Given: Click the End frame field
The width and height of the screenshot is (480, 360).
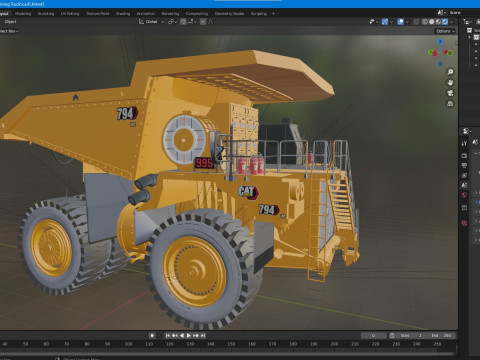Looking at the screenshot, I should 441,335.
